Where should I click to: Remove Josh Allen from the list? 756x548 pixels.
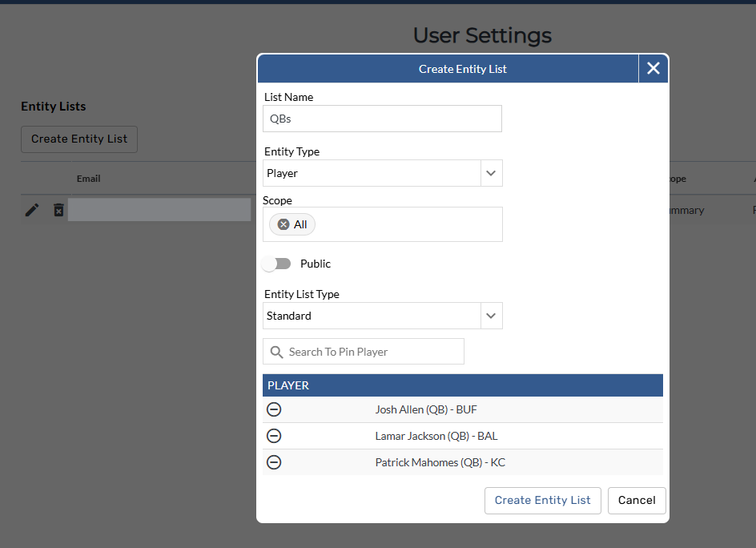point(274,409)
